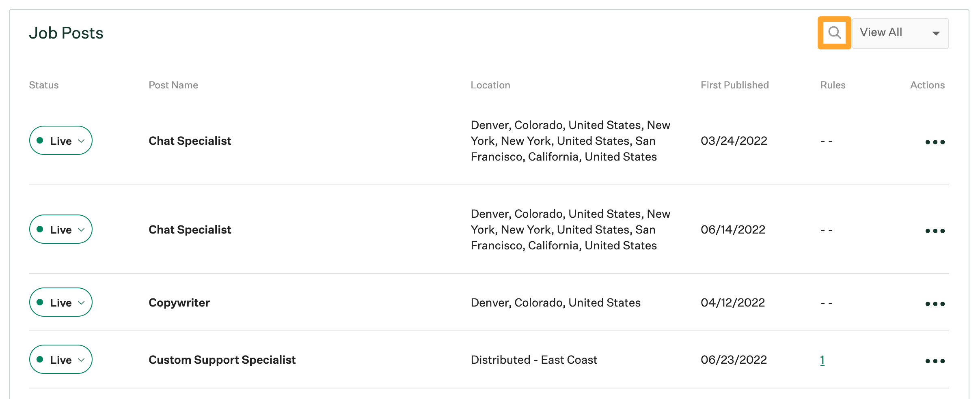Expand the Live chevron on Custom Support Specialist
Viewport: 980px width, 399px height.
pyautogui.click(x=82, y=360)
